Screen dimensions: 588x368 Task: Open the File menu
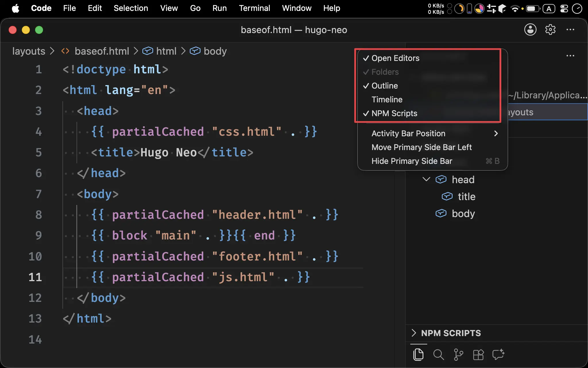pos(69,8)
